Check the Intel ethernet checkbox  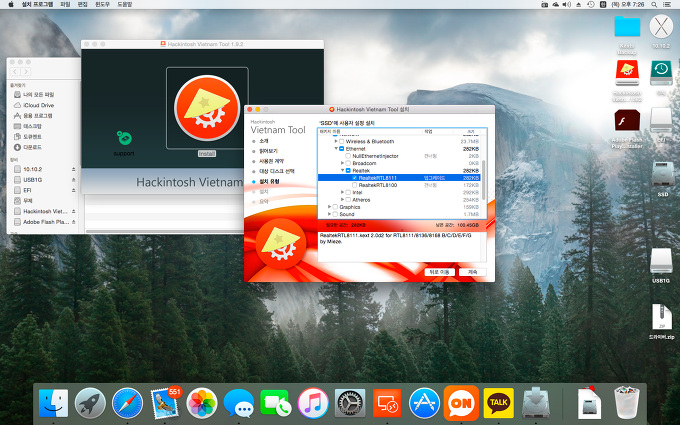(x=348, y=192)
